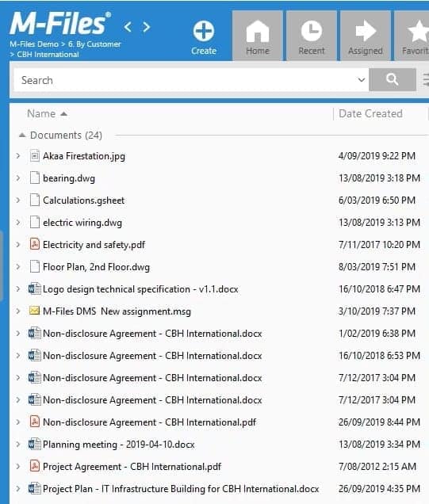Go forward with the right navigation arrow
429x504 pixels.
[147, 27]
